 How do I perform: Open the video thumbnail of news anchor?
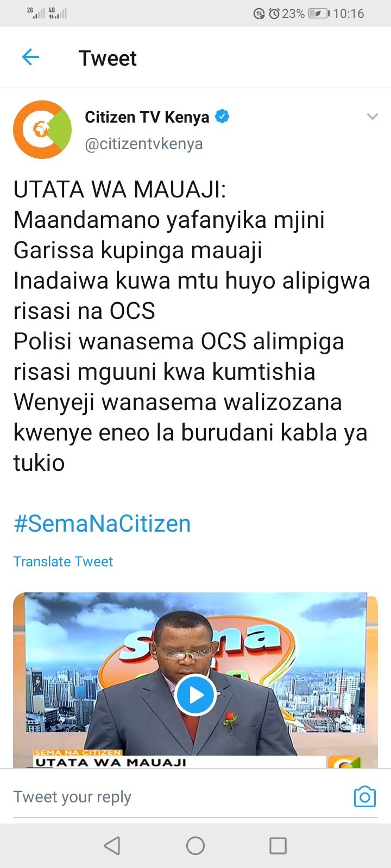coord(195,680)
